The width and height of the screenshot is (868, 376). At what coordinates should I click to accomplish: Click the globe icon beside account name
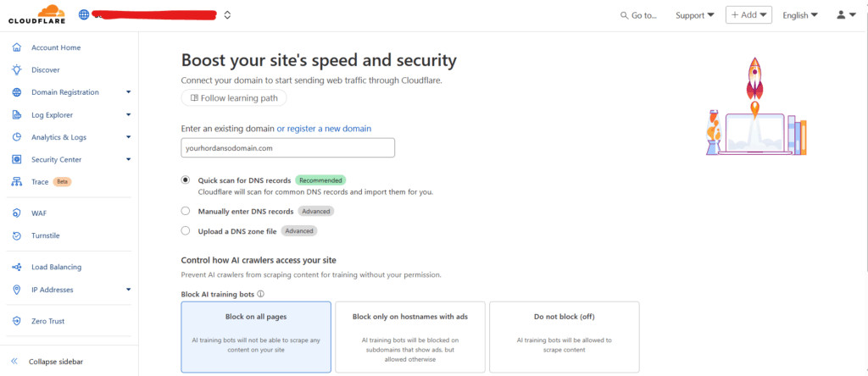click(84, 15)
